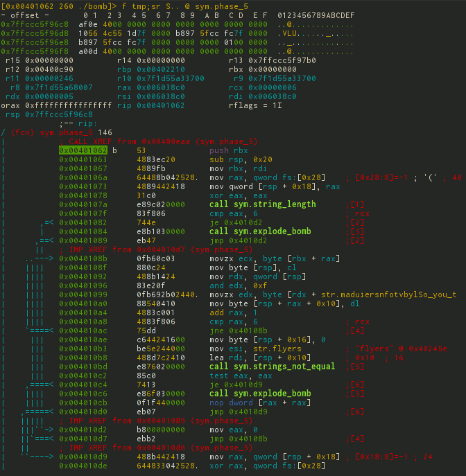Viewport: 466px width, 476px height.
Task: Click the ';-- rip:' flag label
Action: click(78, 124)
